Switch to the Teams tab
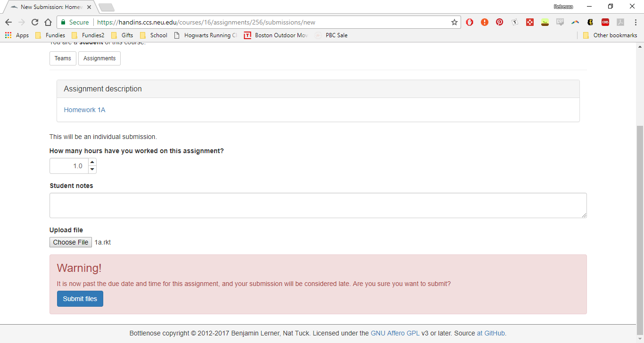The image size is (644, 343). tap(63, 58)
